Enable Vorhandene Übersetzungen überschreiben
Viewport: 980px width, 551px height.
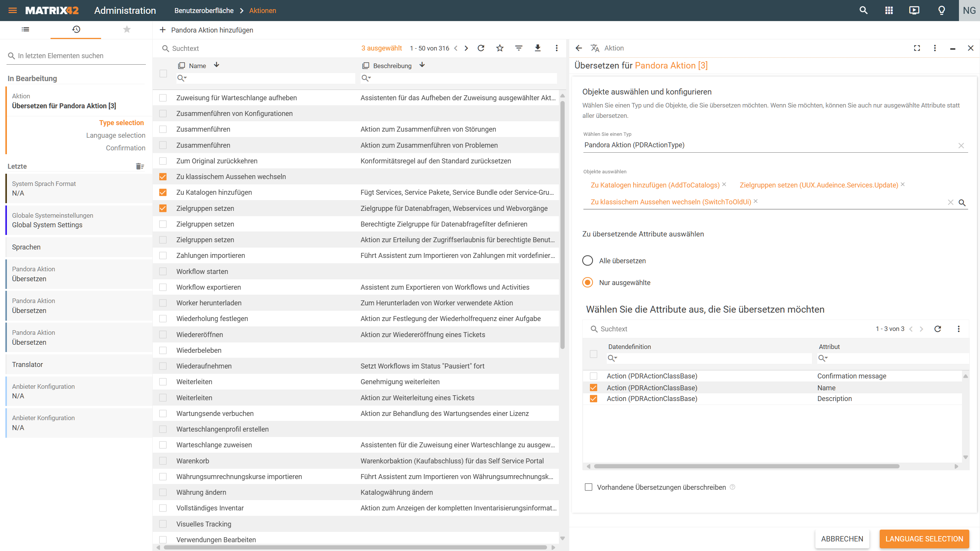coord(588,487)
